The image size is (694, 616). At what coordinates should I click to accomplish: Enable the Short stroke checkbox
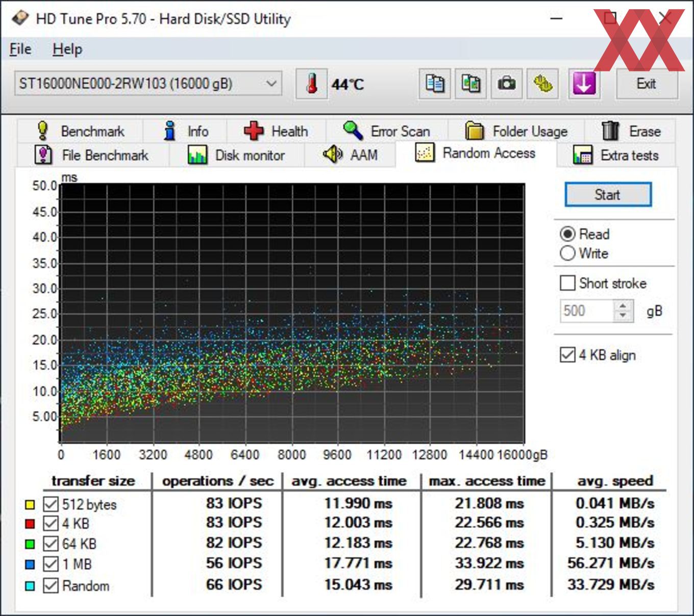(x=567, y=283)
